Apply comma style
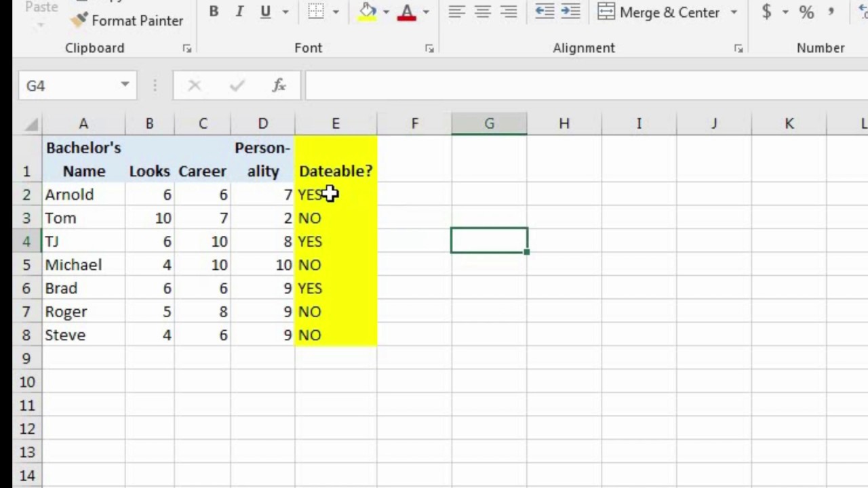This screenshot has height=488, width=868. point(831,12)
